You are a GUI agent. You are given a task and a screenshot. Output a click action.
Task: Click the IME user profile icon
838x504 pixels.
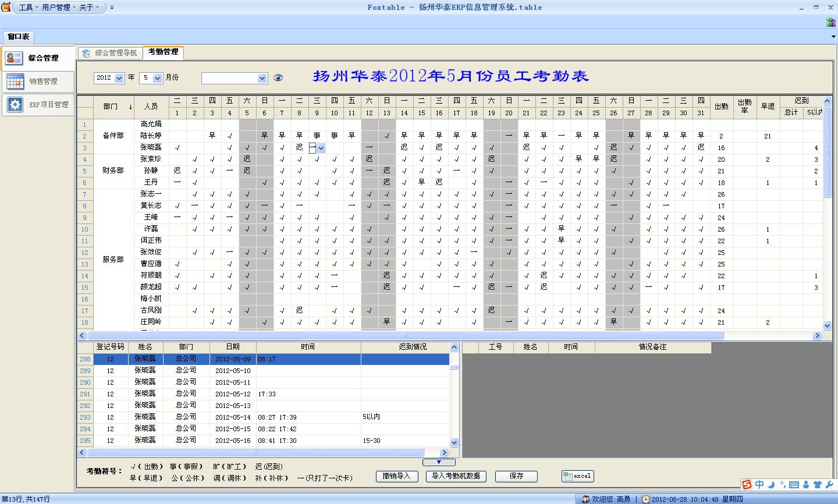(x=806, y=485)
